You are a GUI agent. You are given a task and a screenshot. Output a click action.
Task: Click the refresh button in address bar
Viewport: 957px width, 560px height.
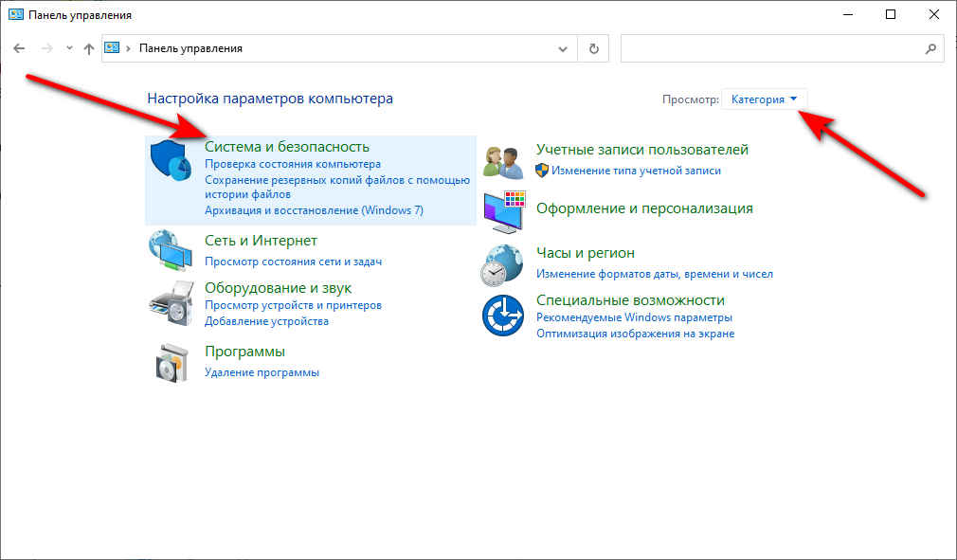coord(593,48)
